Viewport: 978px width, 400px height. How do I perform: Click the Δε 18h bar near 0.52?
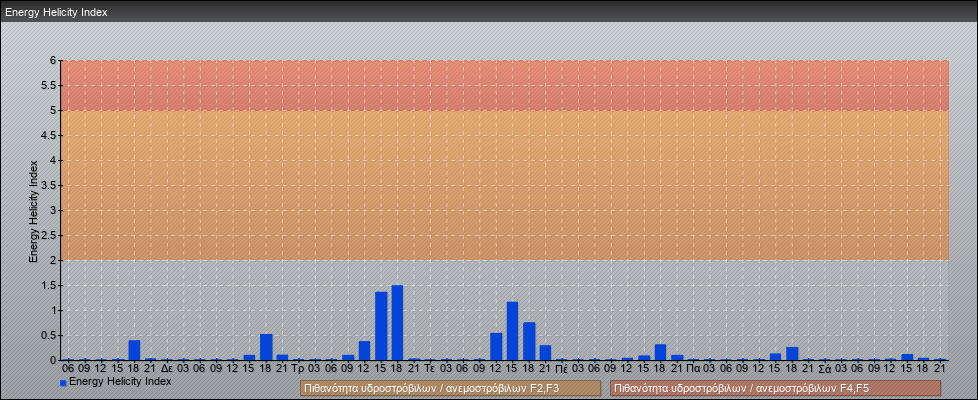point(266,347)
